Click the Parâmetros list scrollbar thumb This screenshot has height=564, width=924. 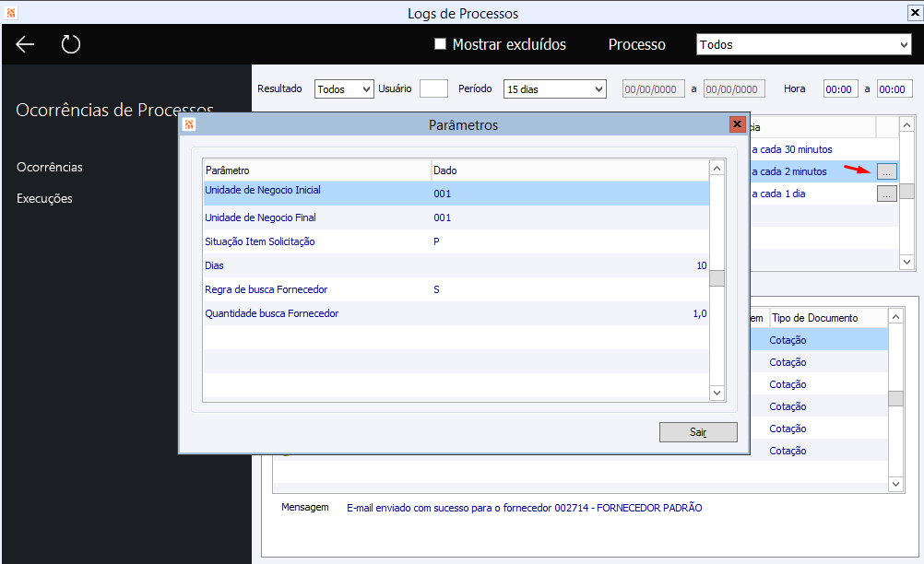[x=717, y=278]
